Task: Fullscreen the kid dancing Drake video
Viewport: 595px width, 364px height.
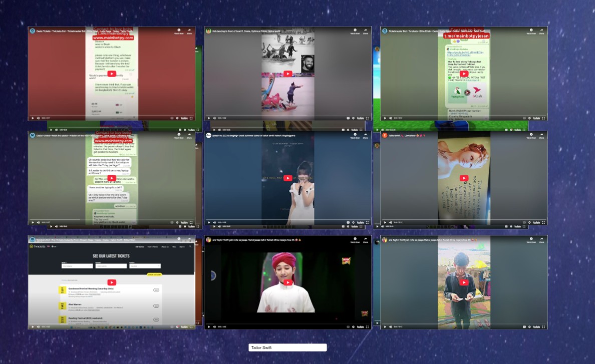Action: pyautogui.click(x=367, y=118)
